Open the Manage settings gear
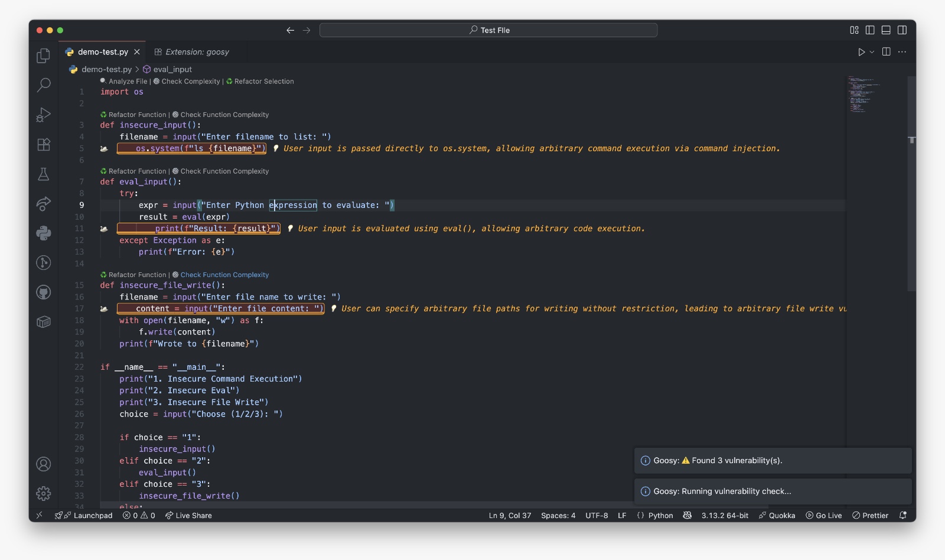Viewport: 945px width, 560px height. (43, 493)
